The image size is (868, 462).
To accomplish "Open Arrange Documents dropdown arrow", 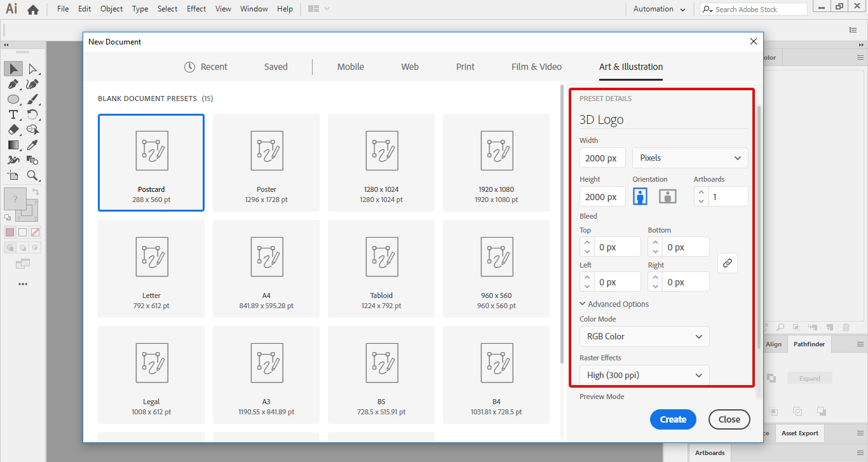I will [x=327, y=9].
